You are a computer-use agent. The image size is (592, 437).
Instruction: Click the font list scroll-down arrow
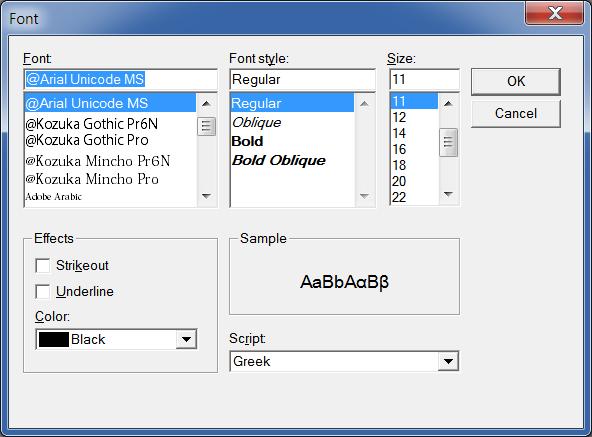coord(206,196)
